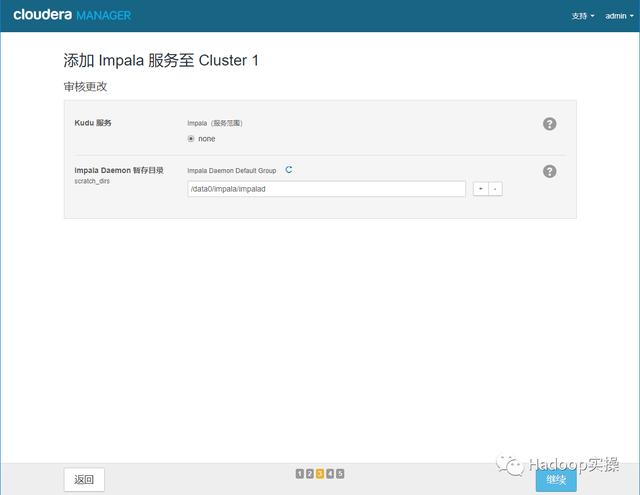
Task: Click the cloudera MANAGER logo
Action: [72, 15]
